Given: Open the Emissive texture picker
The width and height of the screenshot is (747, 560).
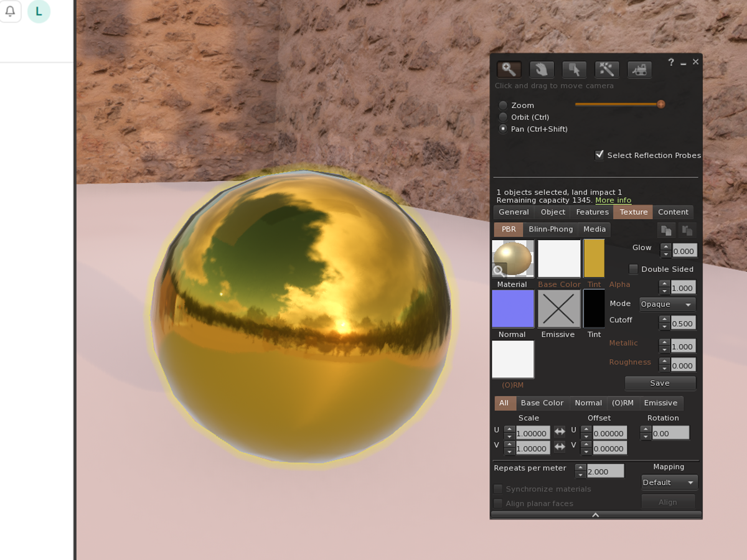Looking at the screenshot, I should (x=559, y=309).
